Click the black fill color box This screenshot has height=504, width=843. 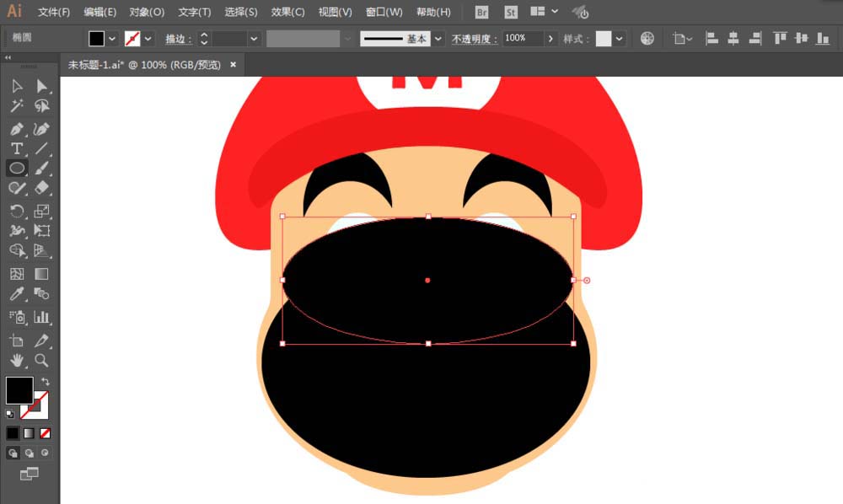click(19, 390)
